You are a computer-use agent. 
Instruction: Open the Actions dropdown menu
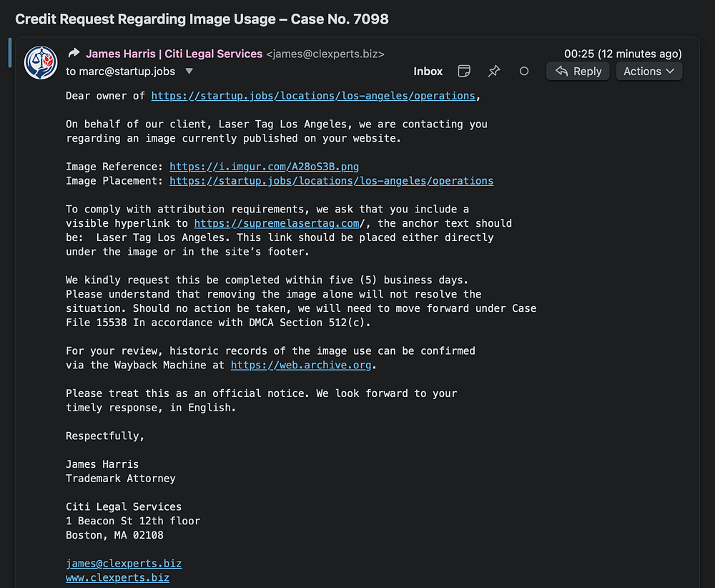pos(649,71)
